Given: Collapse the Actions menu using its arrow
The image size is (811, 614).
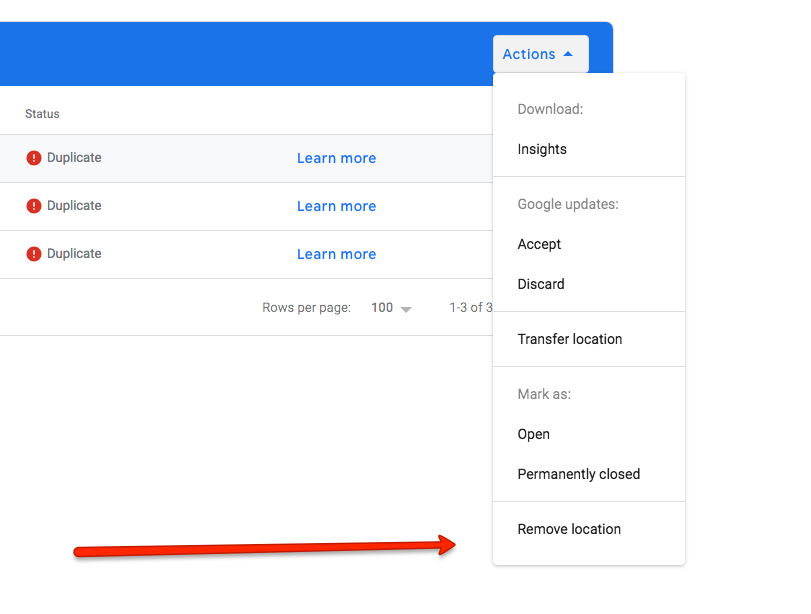Looking at the screenshot, I should [x=571, y=54].
